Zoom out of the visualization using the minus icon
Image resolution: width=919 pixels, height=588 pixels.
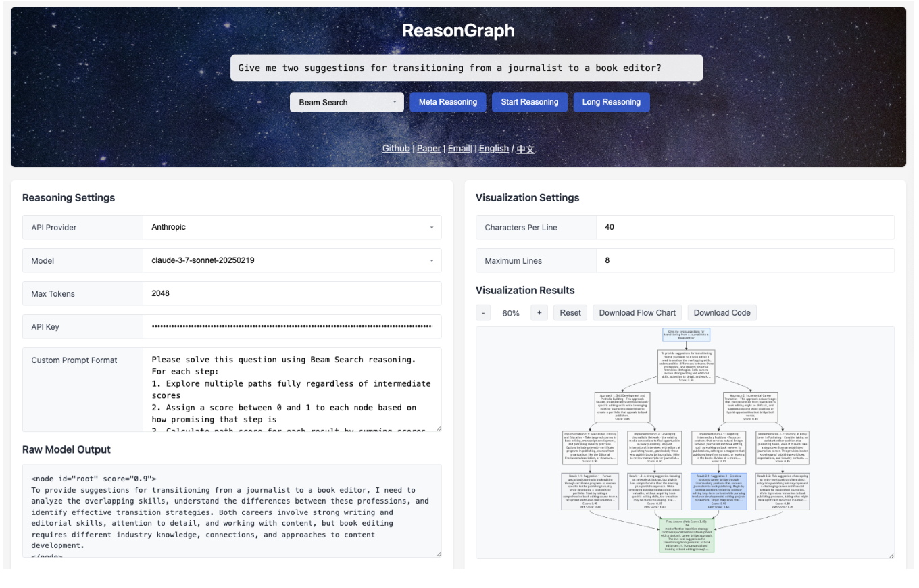(x=482, y=312)
